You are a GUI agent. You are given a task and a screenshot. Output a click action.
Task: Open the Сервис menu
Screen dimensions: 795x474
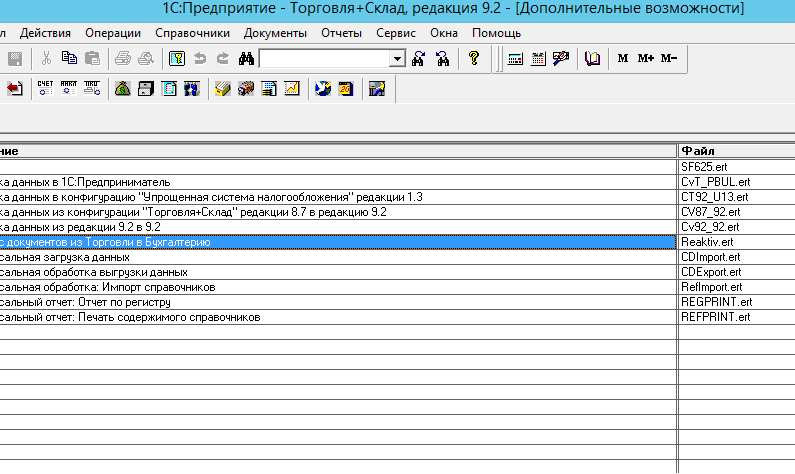[395, 33]
